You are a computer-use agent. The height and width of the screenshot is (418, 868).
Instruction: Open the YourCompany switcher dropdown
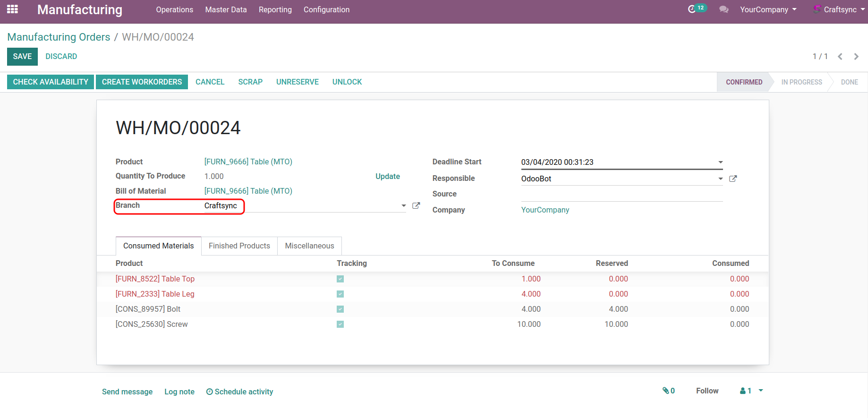[x=768, y=9]
